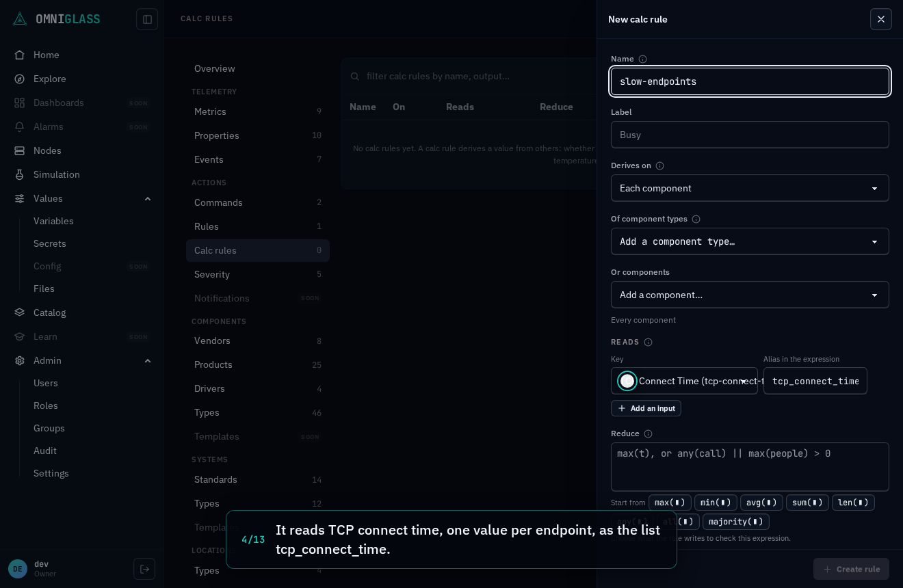
Task: Open Users under Admin
Action: [x=46, y=383]
